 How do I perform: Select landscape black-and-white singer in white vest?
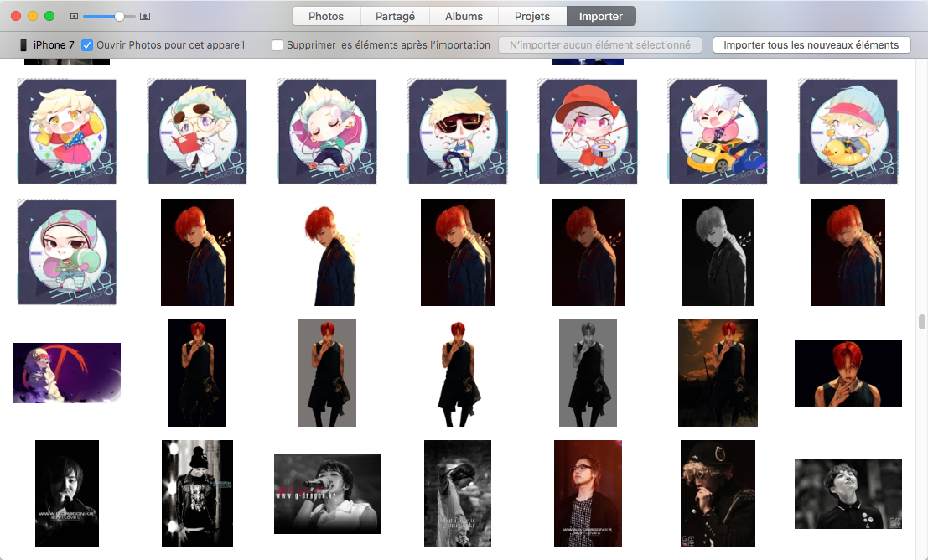(x=327, y=494)
